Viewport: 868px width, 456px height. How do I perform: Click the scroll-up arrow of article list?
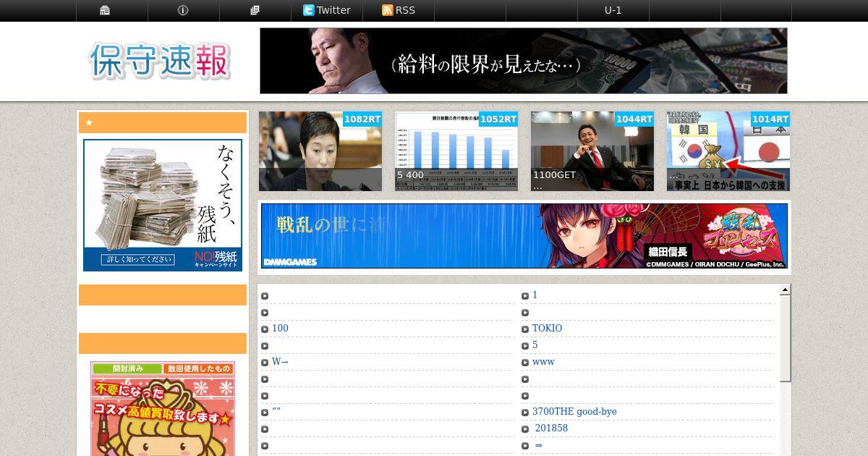(785, 290)
